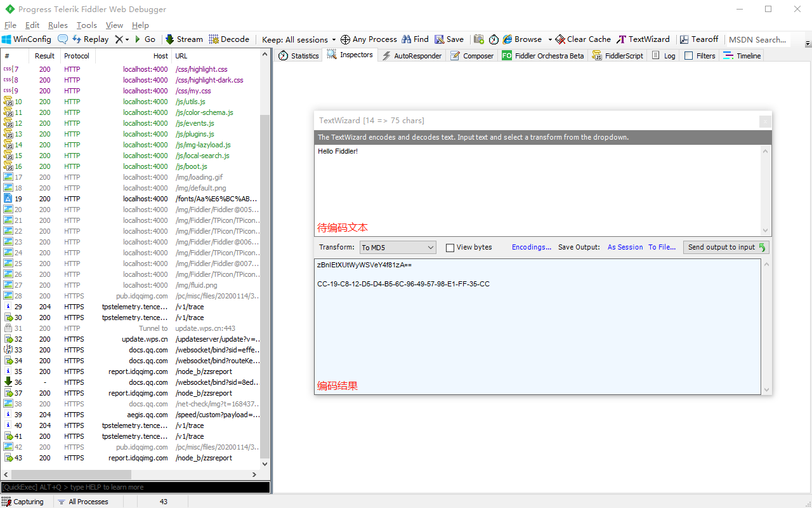Click the QuickExec command box
The image size is (812, 508).
tap(135, 487)
